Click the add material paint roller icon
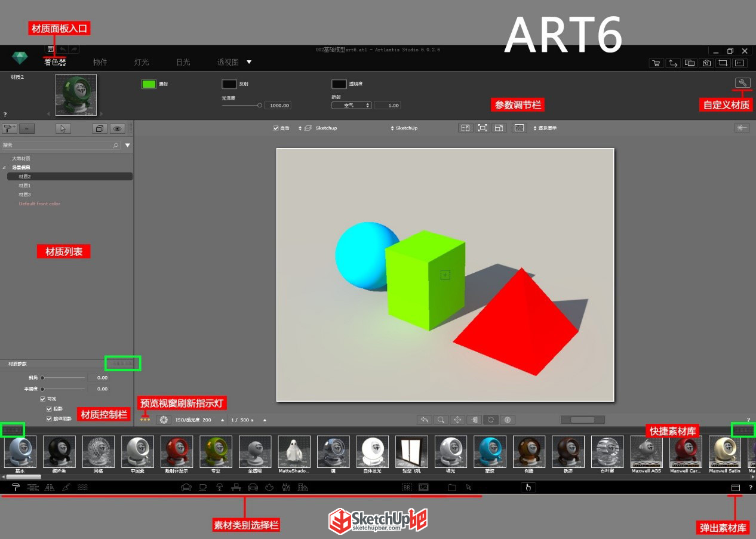756x539 pixels. [x=10, y=128]
